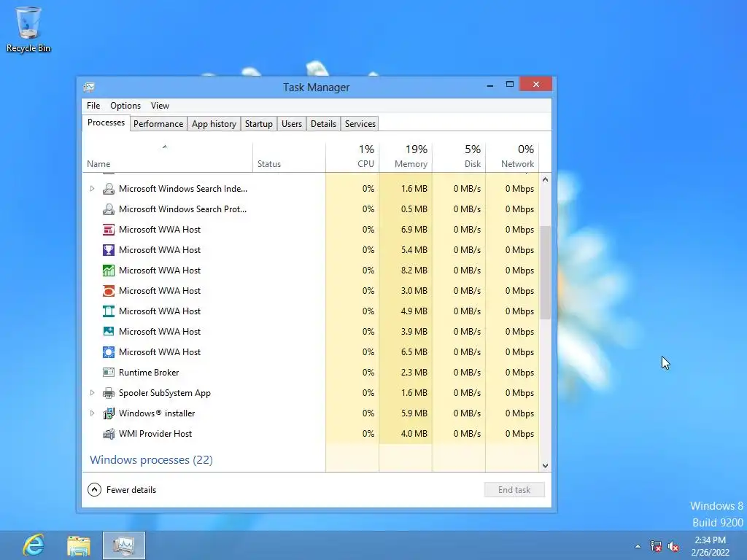Click the muted volume tray icon

tap(673, 546)
